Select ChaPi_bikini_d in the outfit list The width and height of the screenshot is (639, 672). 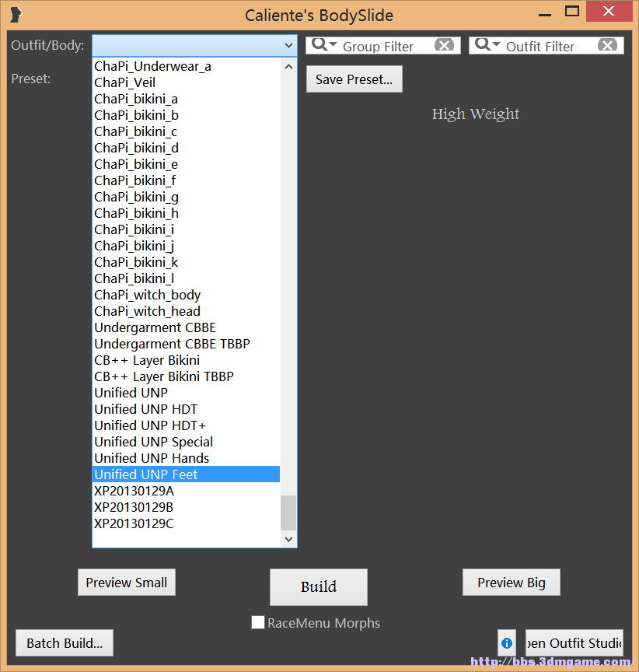tap(187, 148)
